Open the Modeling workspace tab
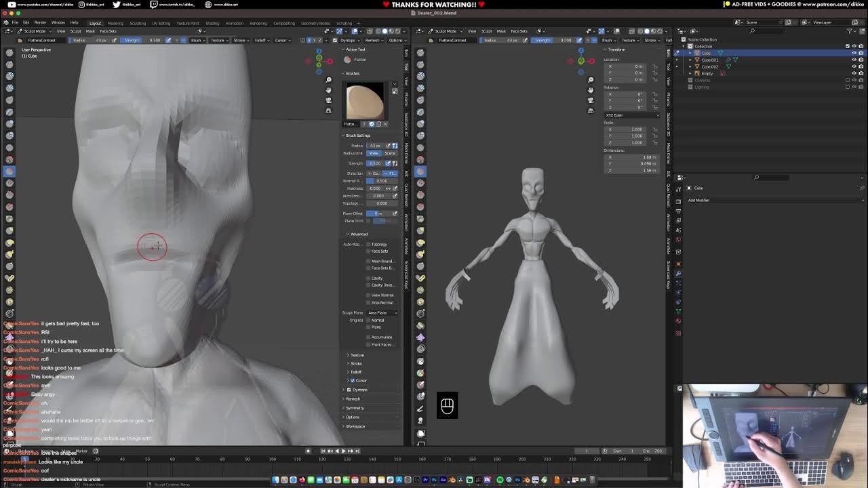This screenshot has height=488, width=868. 115,23
